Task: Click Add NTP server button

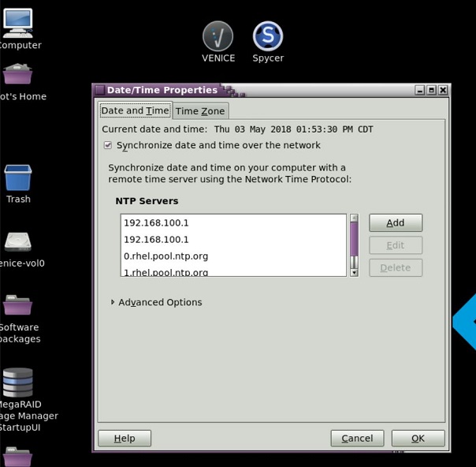Action: 396,222
